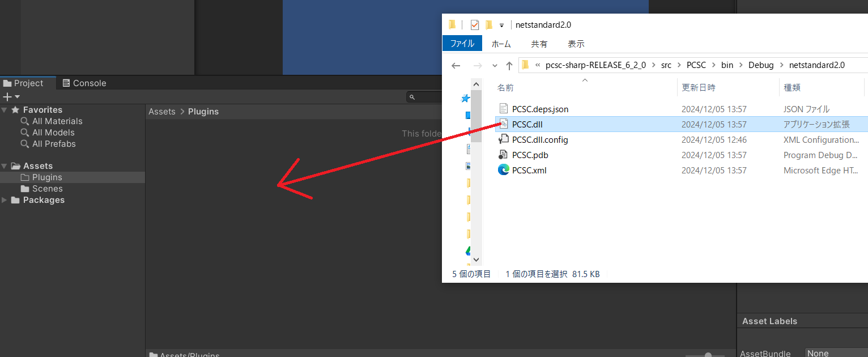Click the properties checkmark icon in title bar
This screenshot has height=357, width=868.
(x=475, y=25)
